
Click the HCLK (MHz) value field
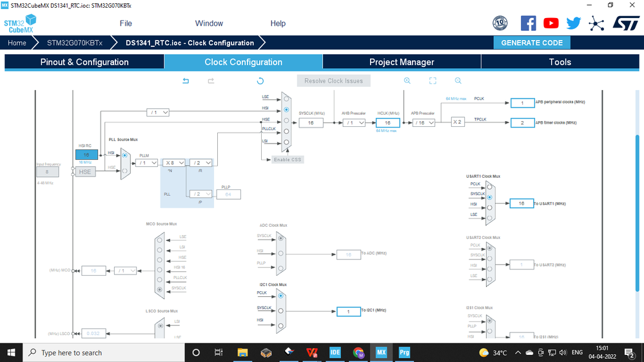coord(387,123)
